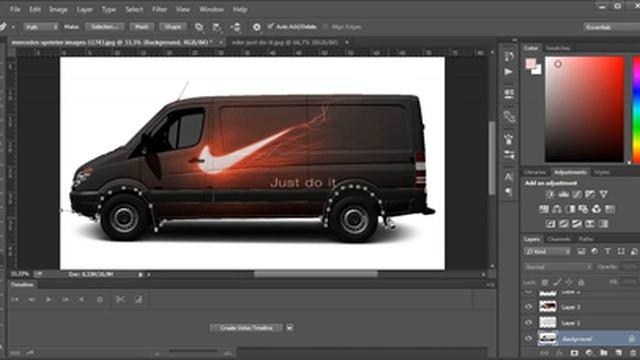Open the Normal blend mode dropdown
This screenshot has width=640, height=360.
pyautogui.click(x=558, y=267)
